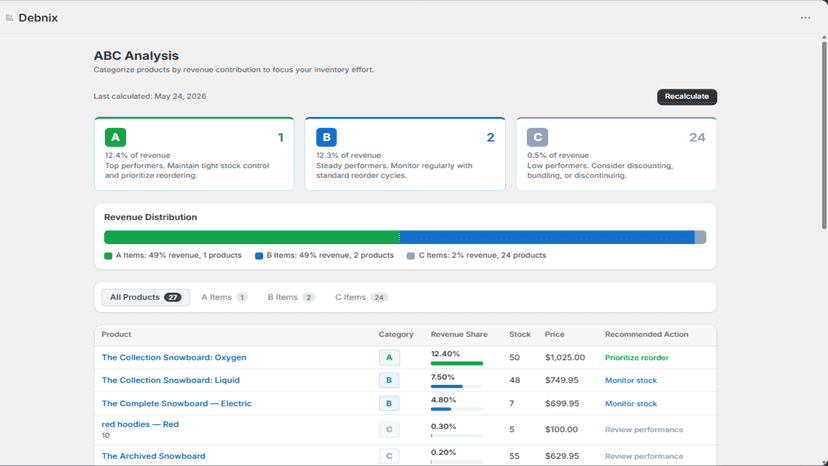828x466 pixels.
Task: Click the blue B category icon card
Action: (326, 137)
